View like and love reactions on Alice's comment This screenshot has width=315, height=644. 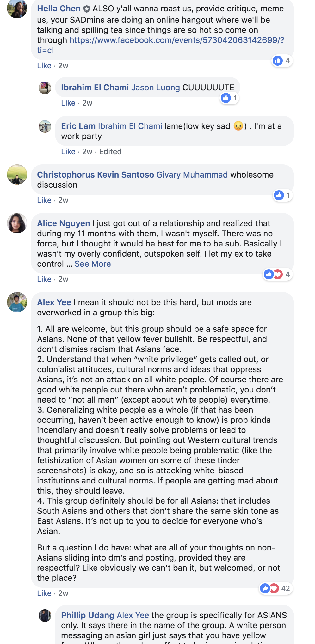tap(278, 274)
